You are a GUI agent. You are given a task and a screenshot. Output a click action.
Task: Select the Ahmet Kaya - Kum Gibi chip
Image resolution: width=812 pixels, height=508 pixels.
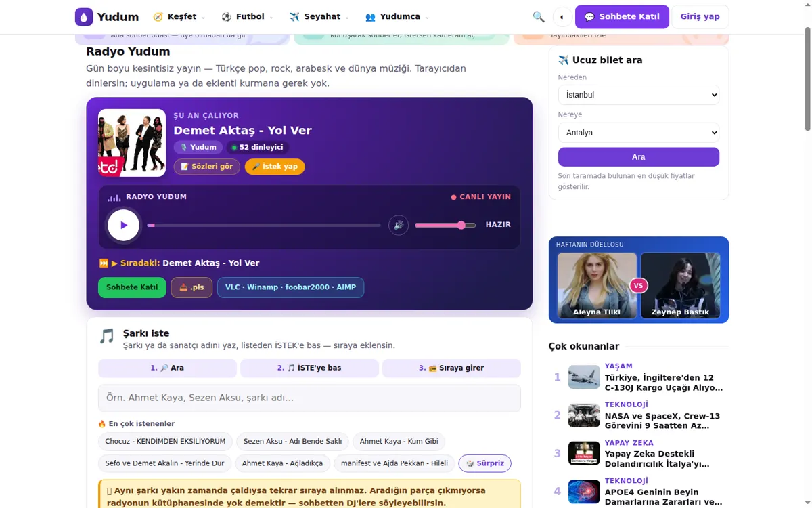click(x=399, y=442)
